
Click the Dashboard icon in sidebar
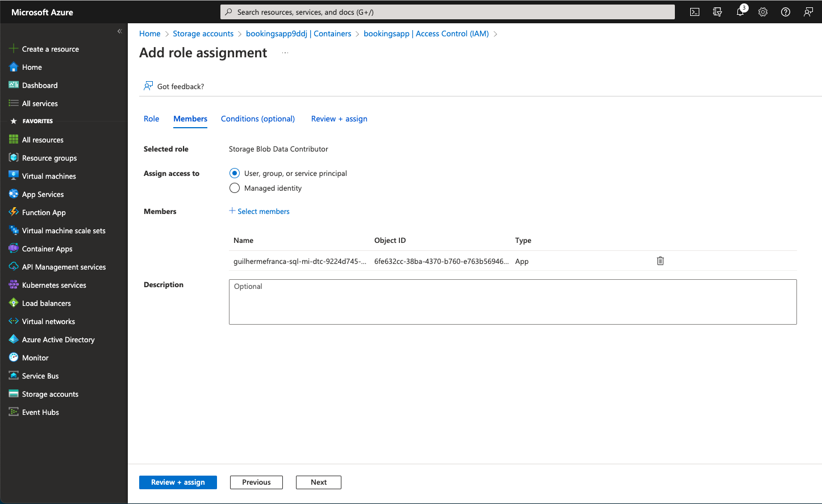coord(14,85)
